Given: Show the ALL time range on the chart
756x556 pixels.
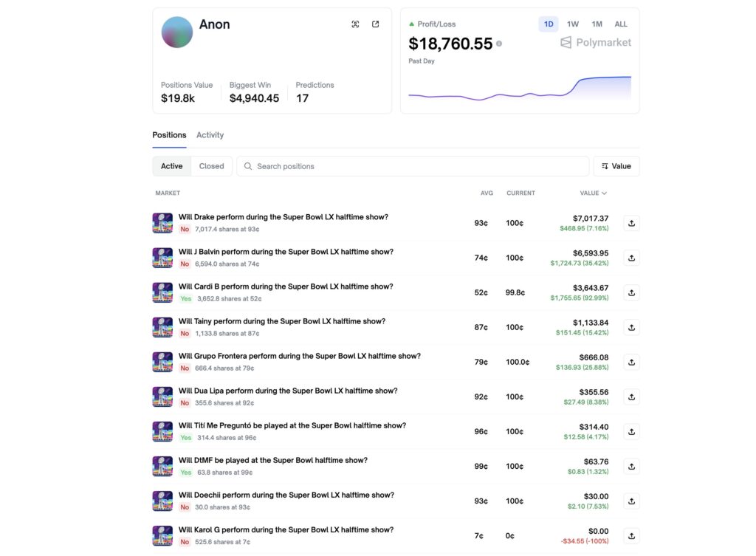Looking at the screenshot, I should coord(621,24).
